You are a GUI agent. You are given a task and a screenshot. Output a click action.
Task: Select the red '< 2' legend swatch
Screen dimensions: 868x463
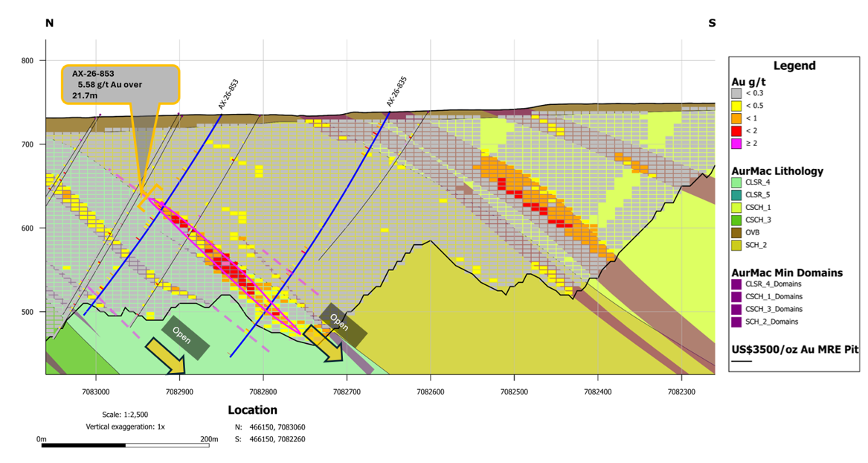736,131
